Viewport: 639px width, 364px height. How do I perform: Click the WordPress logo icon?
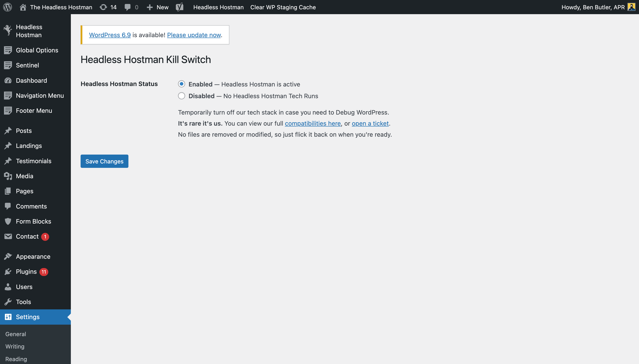(8, 7)
